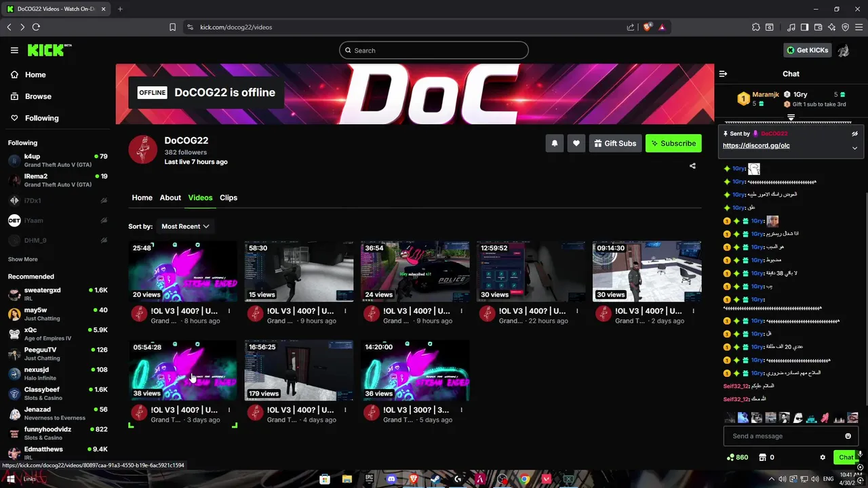Open Brave VPN shield icon
Image resolution: width=868 pixels, height=488 pixels.
point(846,27)
